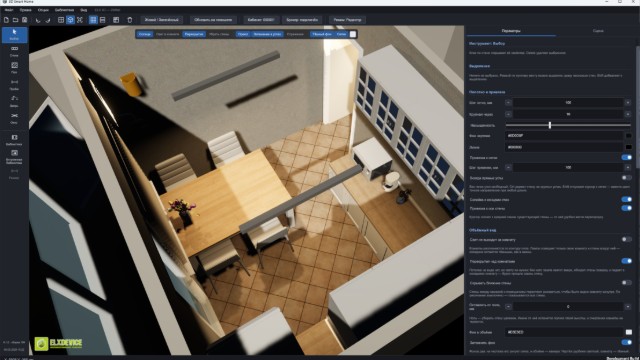The height and width of the screenshot is (360, 640).
Task: Increase the Оставлять от пола value
Action: pos(628,307)
